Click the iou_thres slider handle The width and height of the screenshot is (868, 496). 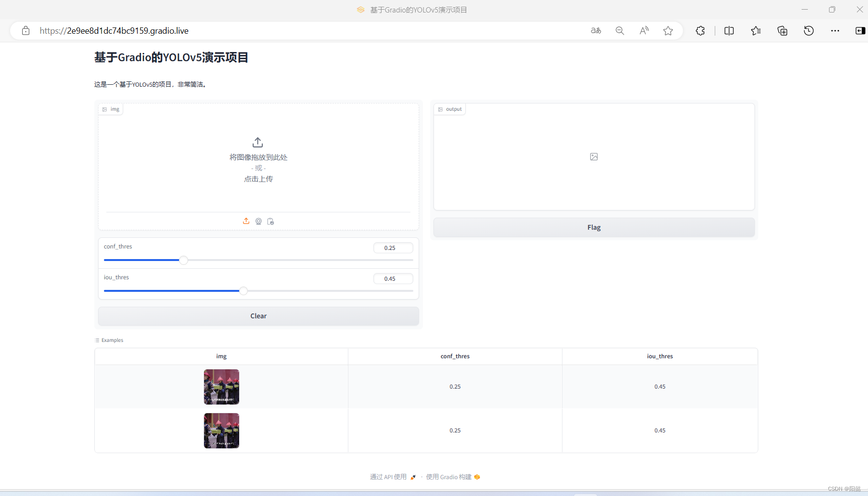243,291
